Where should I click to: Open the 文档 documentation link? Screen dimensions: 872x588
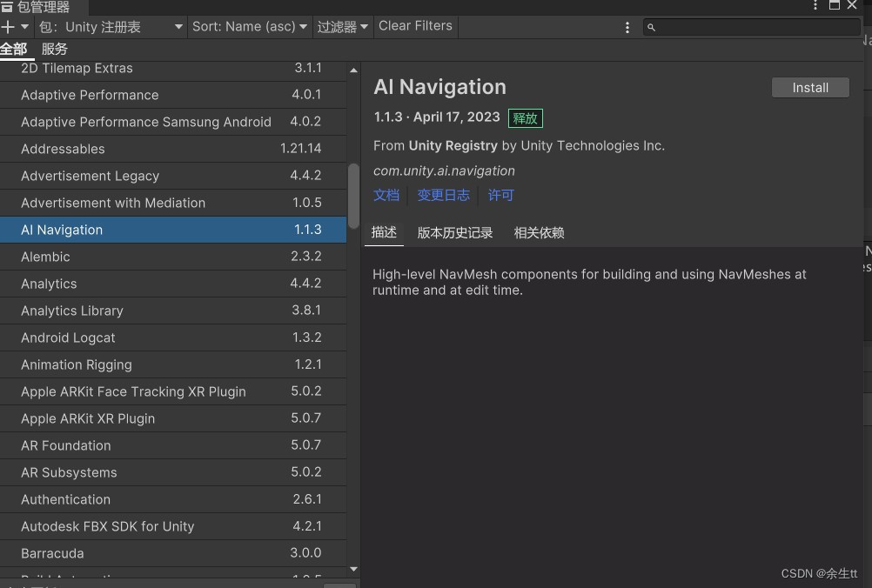pyautogui.click(x=386, y=195)
